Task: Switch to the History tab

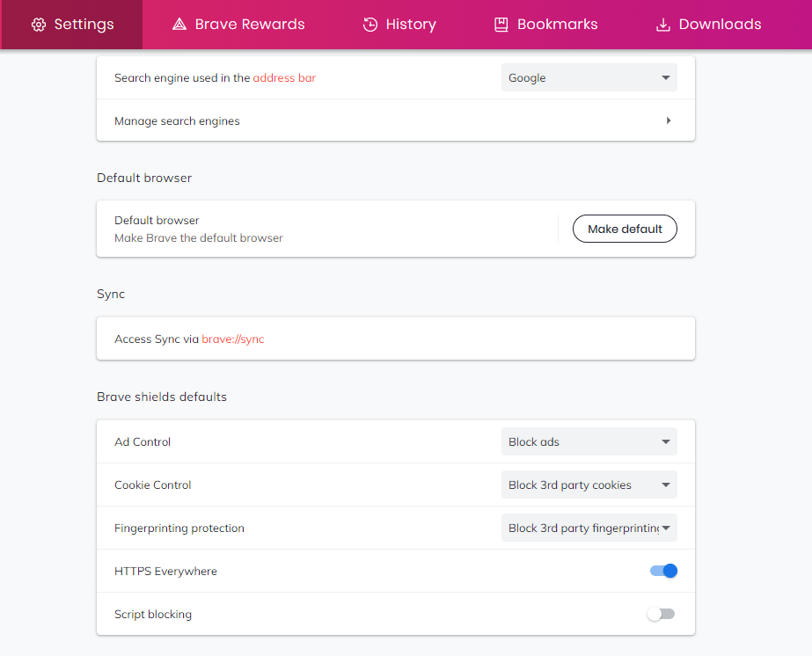Action: tap(399, 25)
